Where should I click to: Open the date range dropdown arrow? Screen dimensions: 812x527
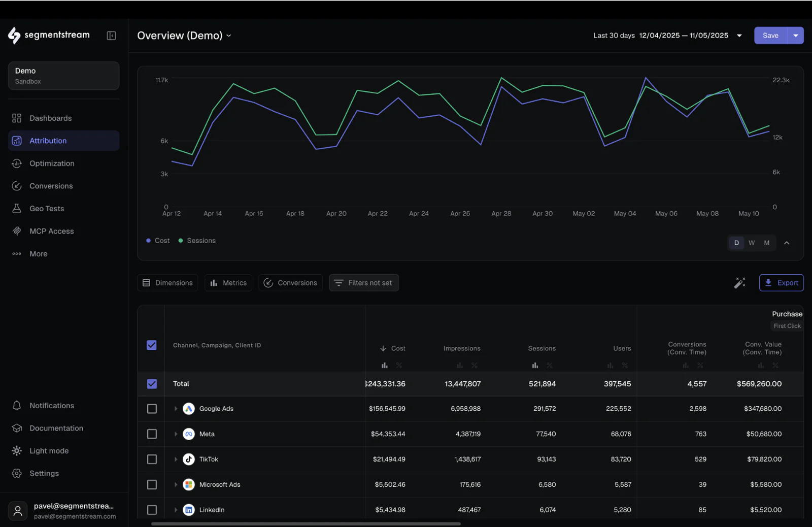pyautogui.click(x=739, y=36)
